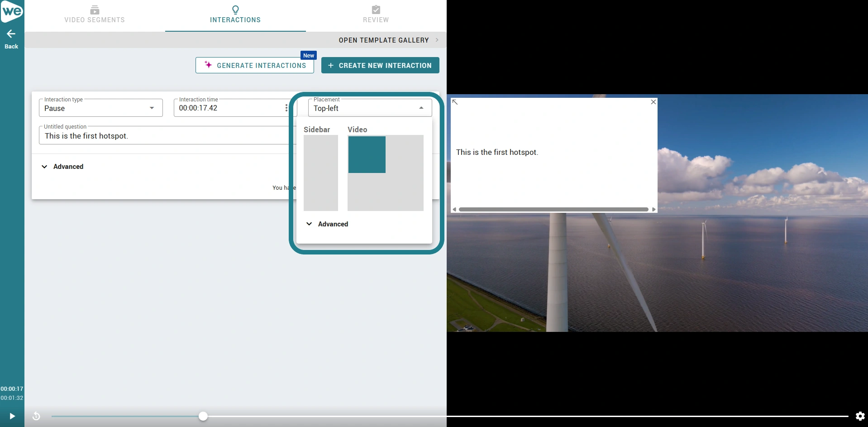Click the plus icon on Create New Interaction
The image size is (868, 427).
tap(331, 65)
